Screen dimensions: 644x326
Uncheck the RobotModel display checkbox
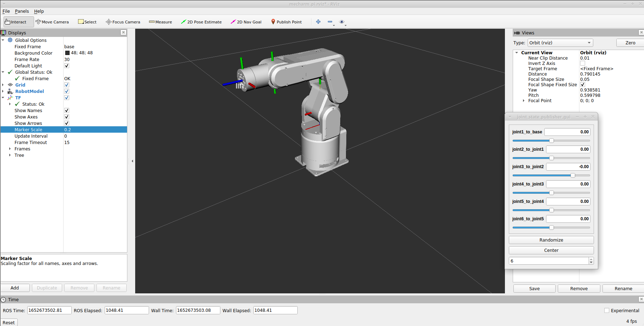pos(67,92)
